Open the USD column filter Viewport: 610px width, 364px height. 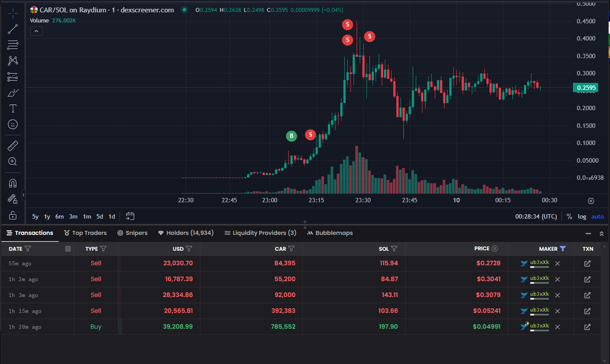tap(190, 249)
